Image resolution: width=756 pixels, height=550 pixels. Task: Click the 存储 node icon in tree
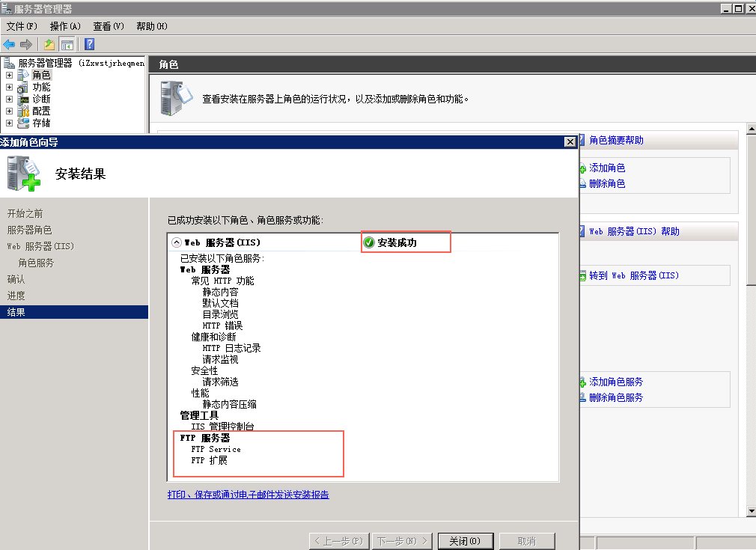(24, 123)
